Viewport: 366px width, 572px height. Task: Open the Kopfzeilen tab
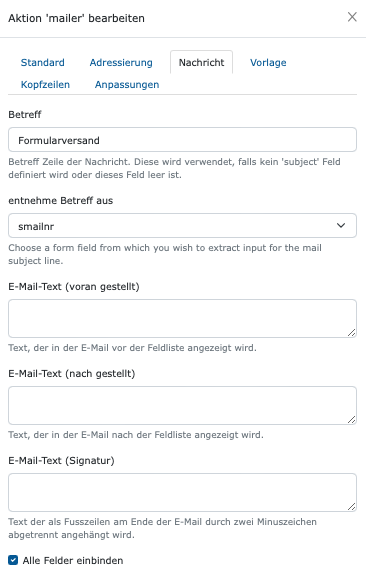click(45, 84)
